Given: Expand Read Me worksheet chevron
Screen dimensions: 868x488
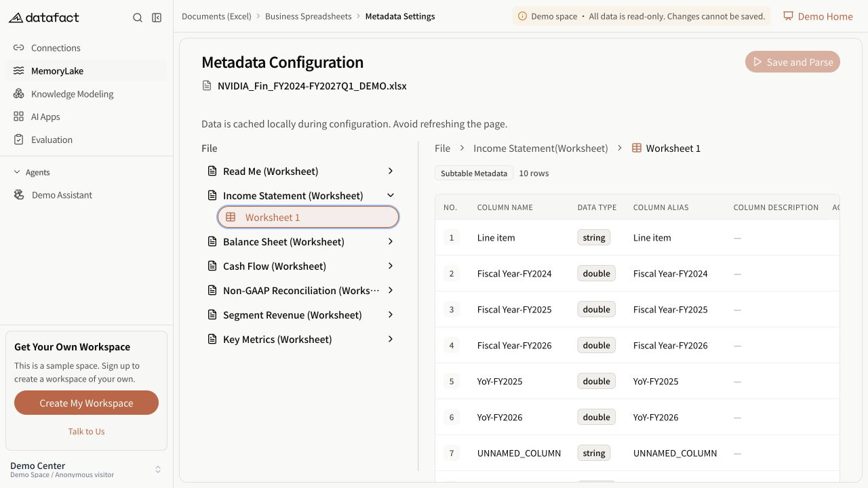Looking at the screenshot, I should pyautogui.click(x=391, y=171).
